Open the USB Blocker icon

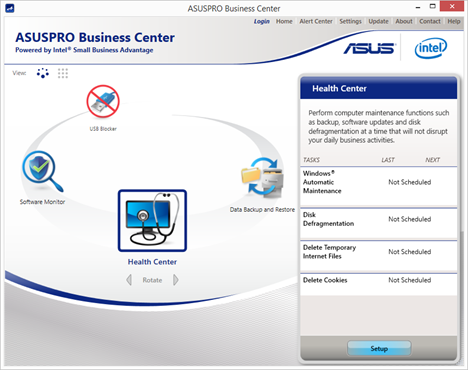103,101
